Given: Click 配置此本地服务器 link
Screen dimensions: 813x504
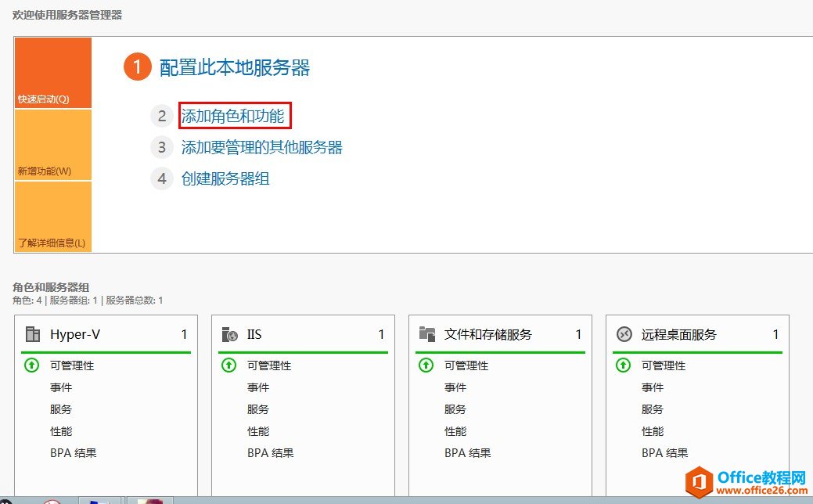Looking at the screenshot, I should [x=235, y=67].
